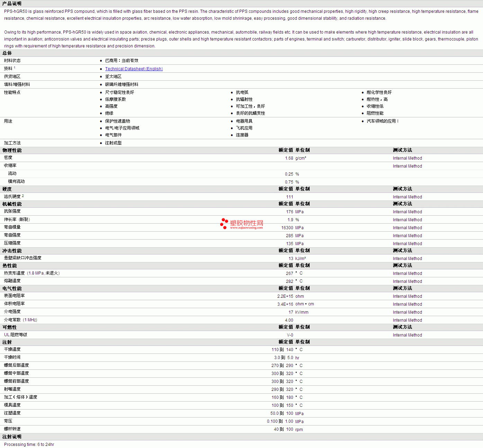This screenshot has height=448, width=483.
Task: Click the 已商用：当前有效 value
Action: point(122,61)
